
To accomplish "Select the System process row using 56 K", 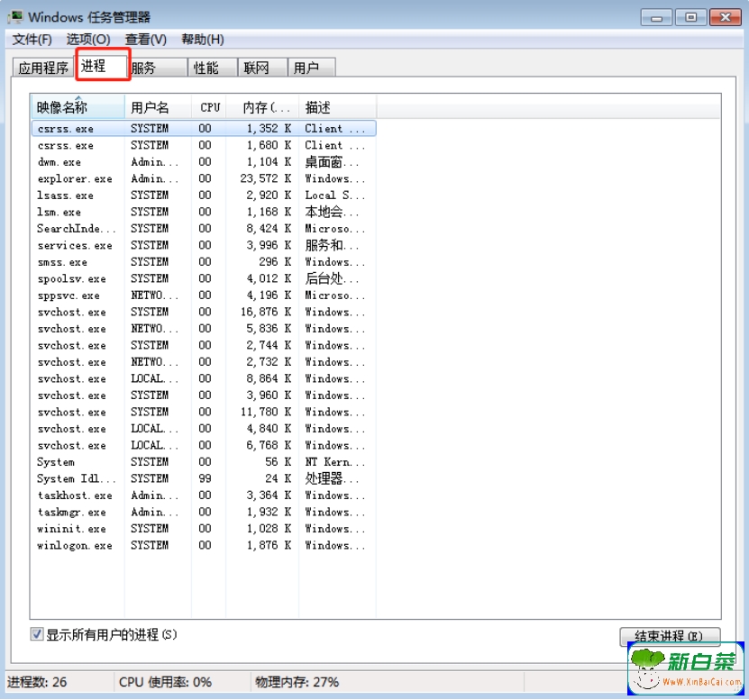I will 204,462.
